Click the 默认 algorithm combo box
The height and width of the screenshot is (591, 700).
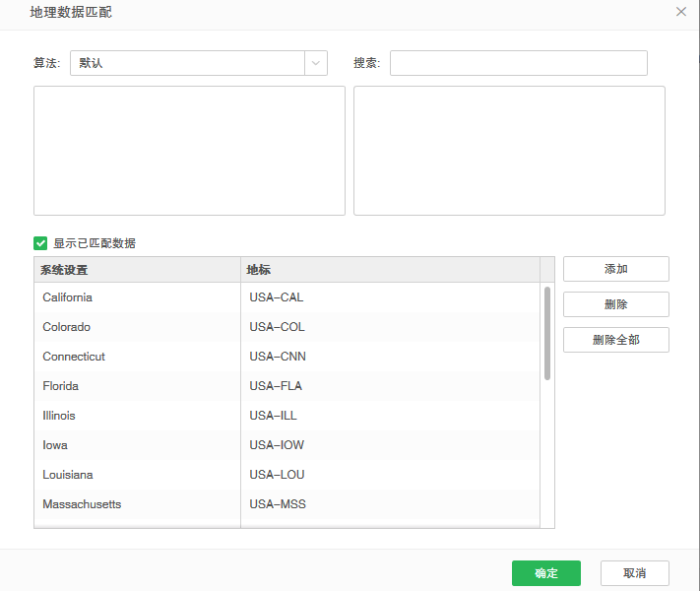[187, 63]
